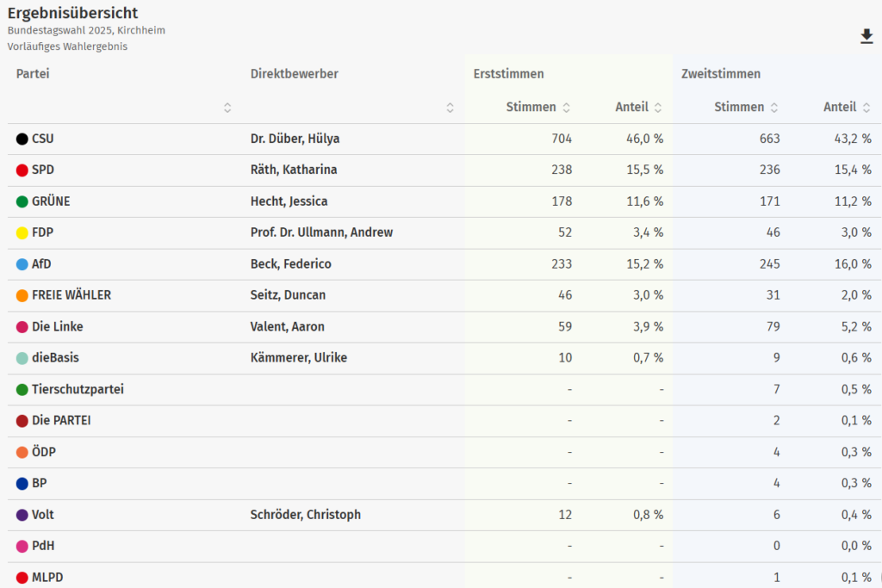Sort Zweitstimmen Anteil column
Screen dimensions: 882x588
[866, 108]
